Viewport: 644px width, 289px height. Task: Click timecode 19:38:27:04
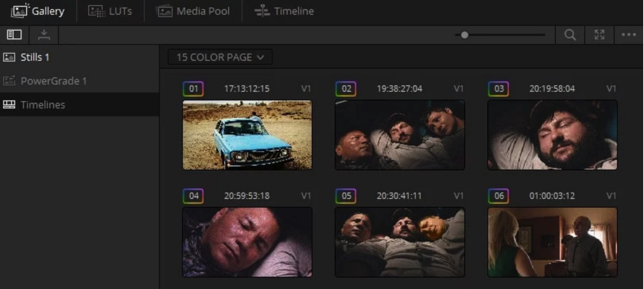[400, 89]
